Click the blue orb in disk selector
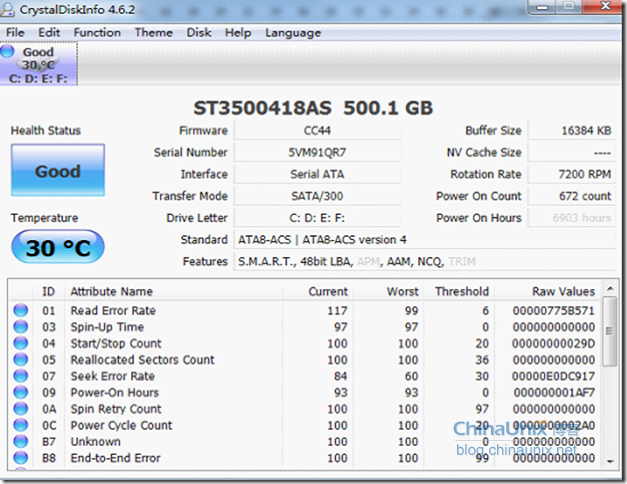The image size is (627, 484). [x=7, y=51]
